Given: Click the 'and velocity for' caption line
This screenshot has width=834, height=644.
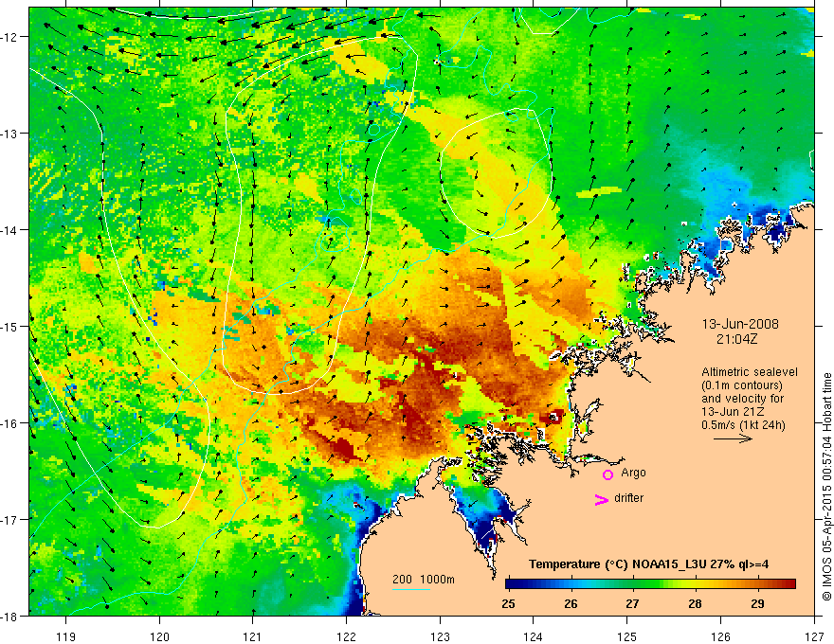Looking at the screenshot, I should pos(742,399).
